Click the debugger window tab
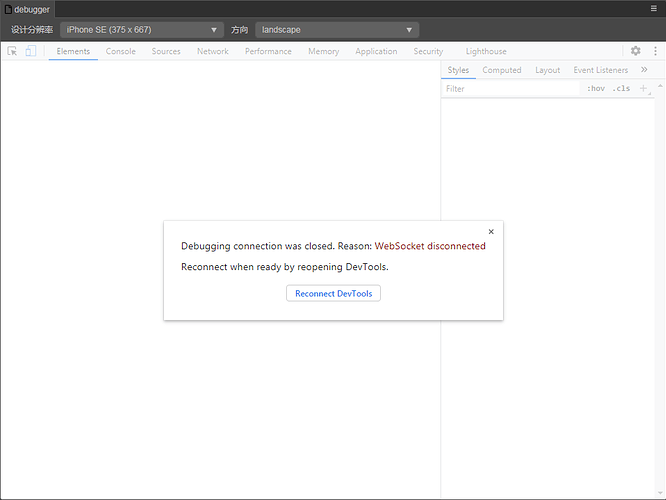The height and width of the screenshot is (500, 666). (28, 9)
